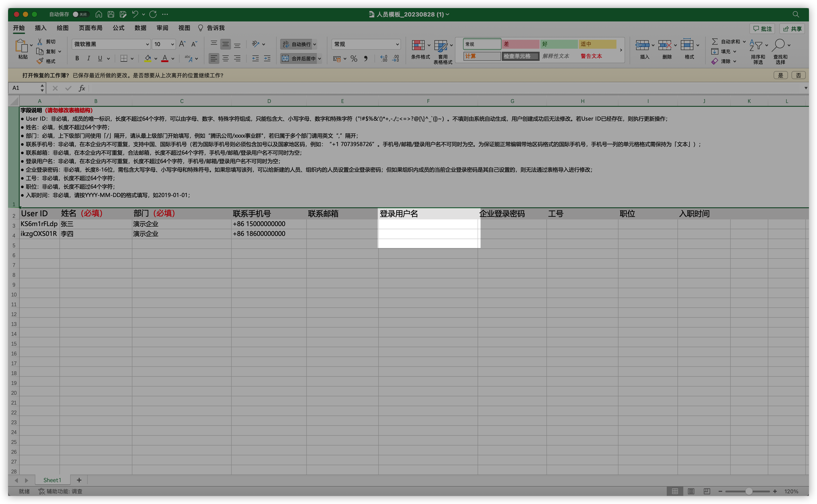Apply Underline formatting
Image resolution: width=817 pixels, height=504 pixels.
[100, 58]
